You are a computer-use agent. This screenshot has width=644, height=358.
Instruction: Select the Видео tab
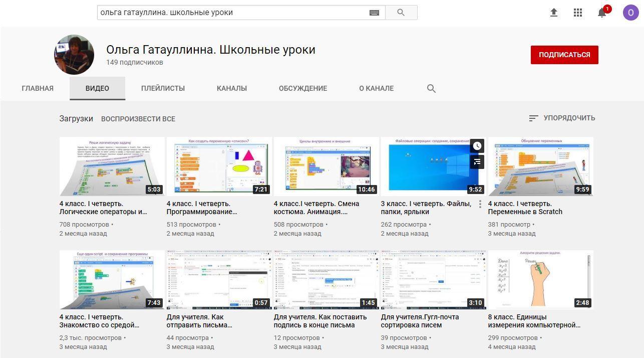(97, 88)
